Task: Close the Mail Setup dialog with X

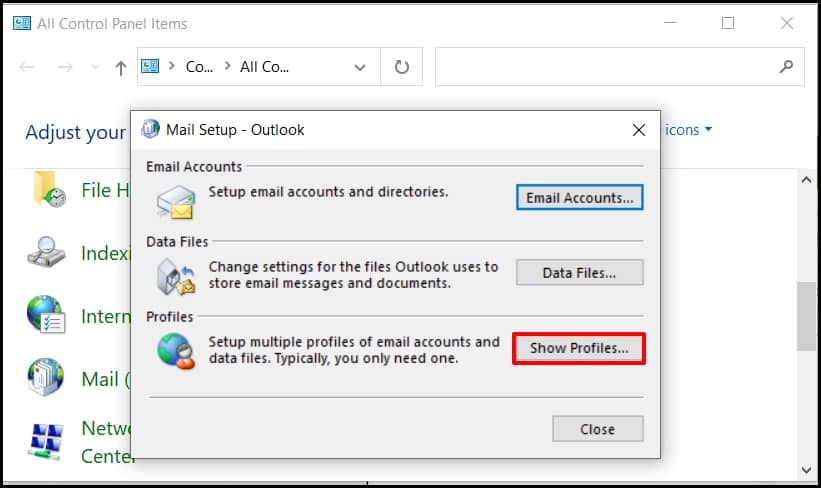Action: (639, 130)
